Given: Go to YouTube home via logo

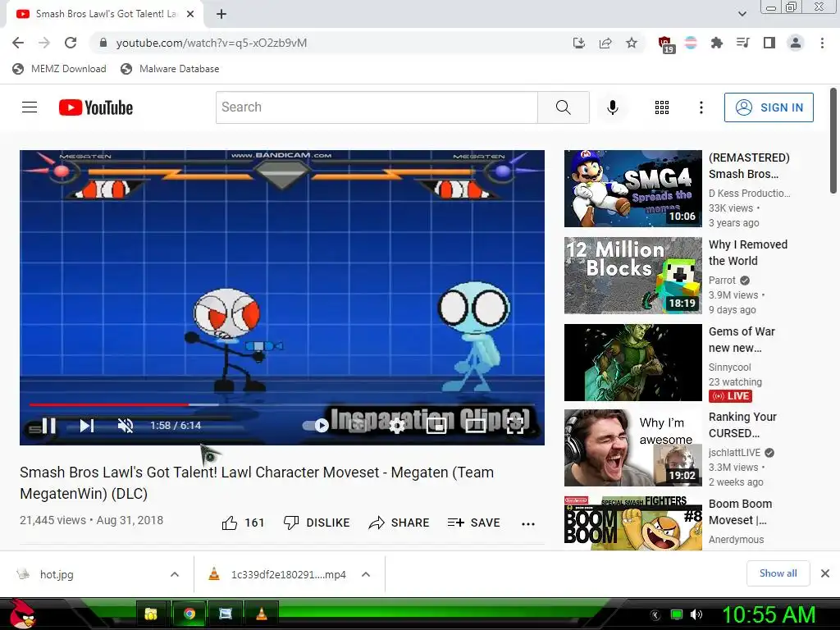Looking at the screenshot, I should (96, 107).
